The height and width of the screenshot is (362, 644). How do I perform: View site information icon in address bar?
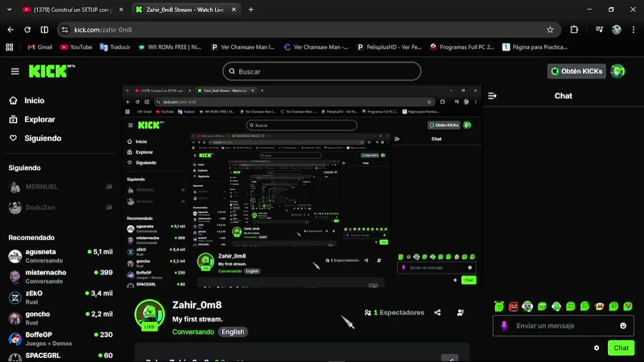(64, 30)
